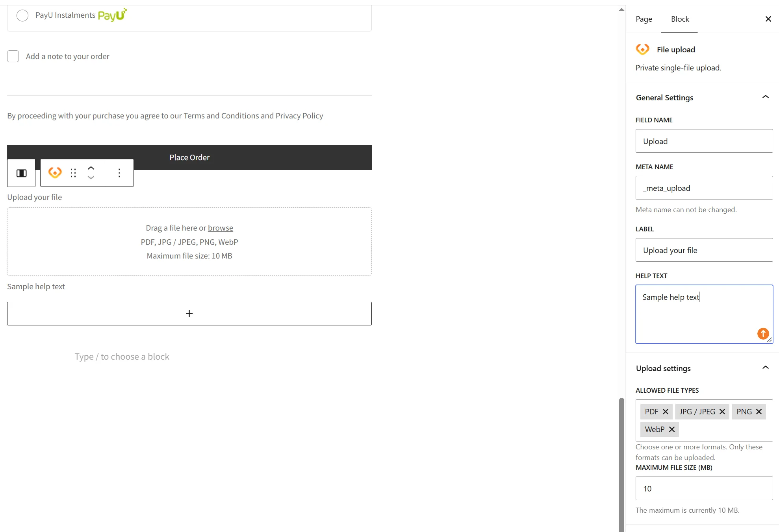779x532 pixels.
Task: Click the Meta name can not be changed note
Action: click(686, 210)
